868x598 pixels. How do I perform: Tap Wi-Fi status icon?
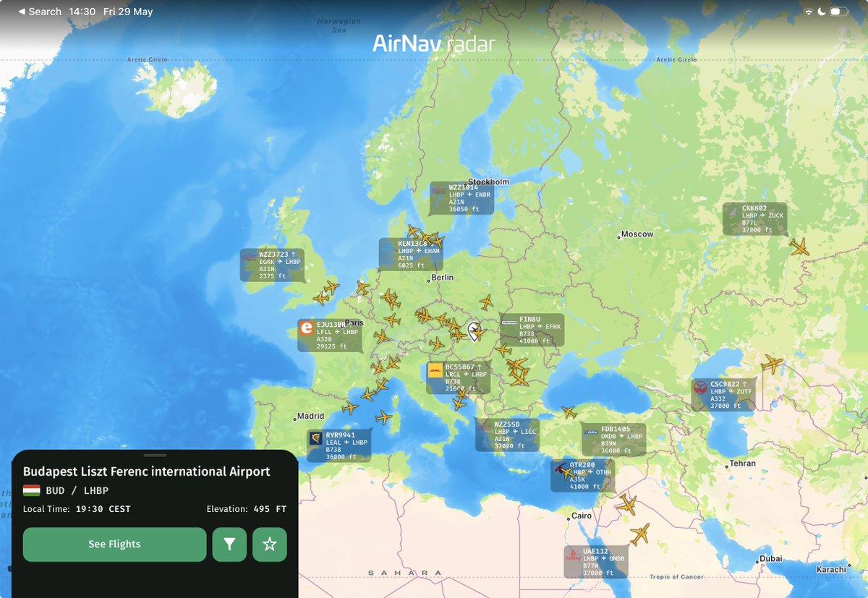pos(809,12)
